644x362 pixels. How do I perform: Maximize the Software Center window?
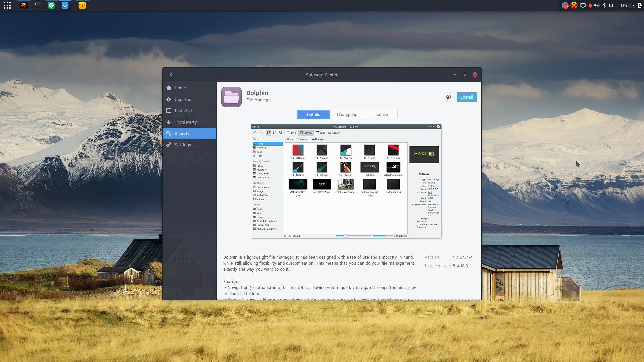tap(465, 75)
